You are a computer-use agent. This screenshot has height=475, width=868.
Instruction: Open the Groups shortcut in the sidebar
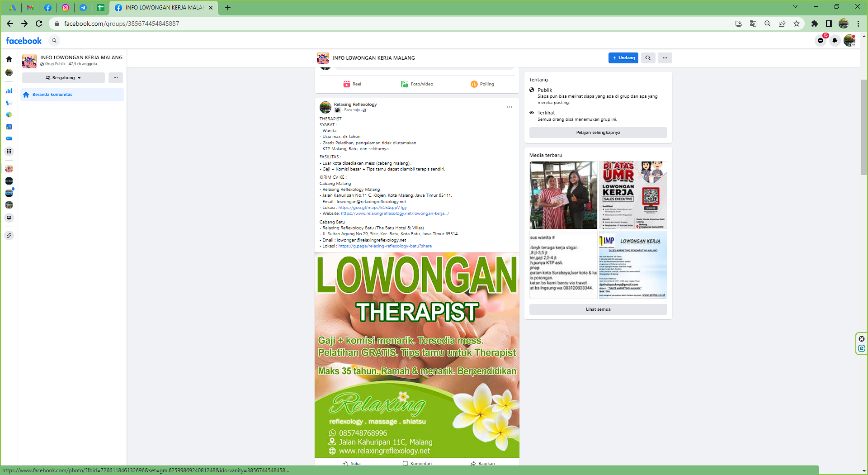pyautogui.click(x=9, y=218)
